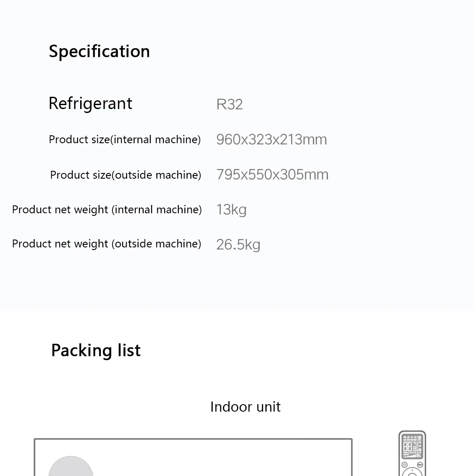
Task: Click the R32 refrigerant value
Action: [229, 104]
